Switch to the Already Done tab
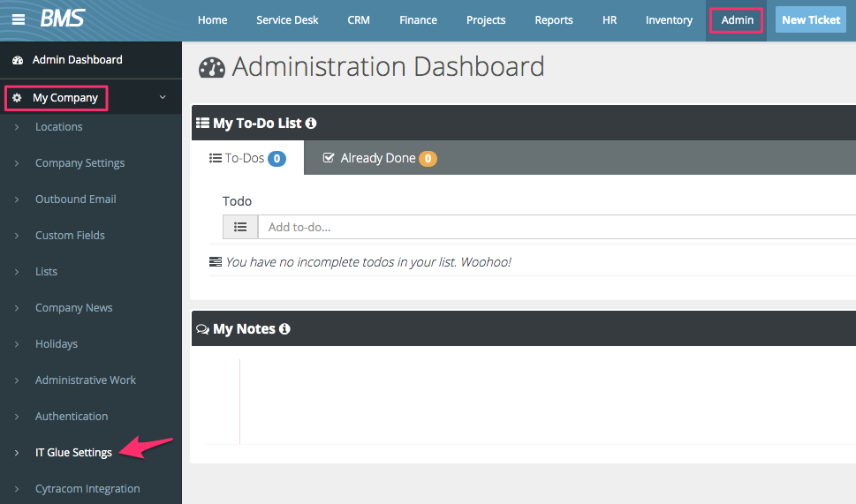The width and height of the screenshot is (856, 504). (x=378, y=158)
